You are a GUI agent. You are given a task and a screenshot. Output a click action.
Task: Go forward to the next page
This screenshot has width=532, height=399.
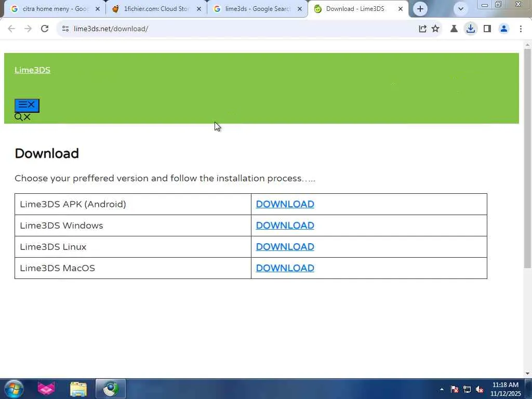pos(28,29)
